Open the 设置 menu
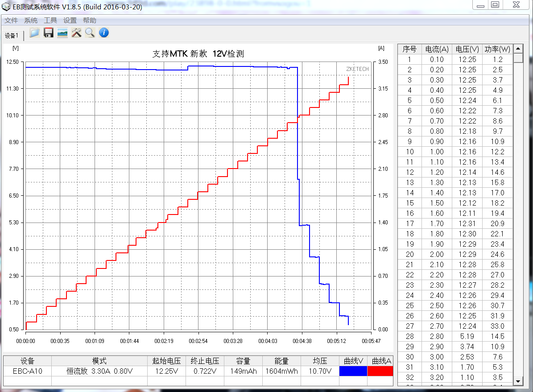Viewport: 533px width, 392px height. 69,20
